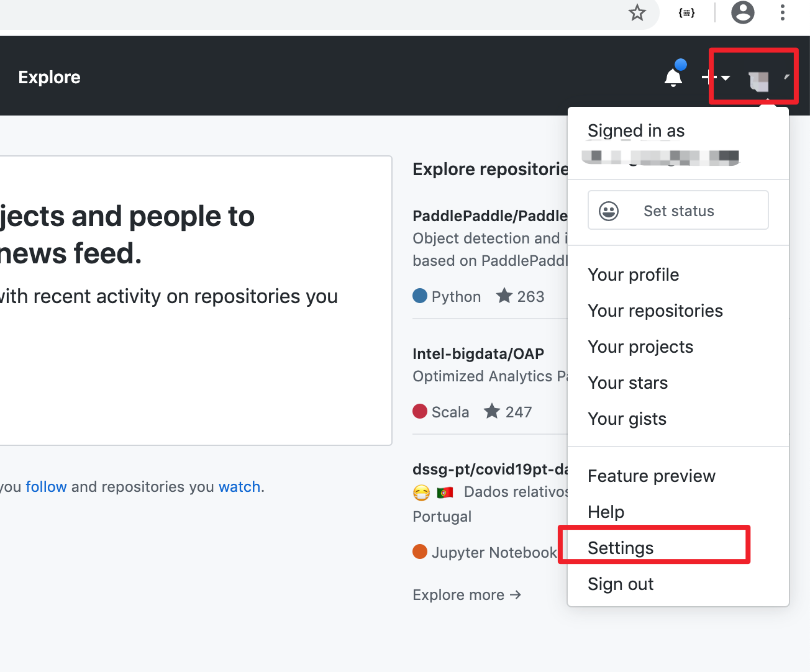This screenshot has width=810, height=672.
Task: Open the browser three-dot menu
Action: [x=782, y=13]
